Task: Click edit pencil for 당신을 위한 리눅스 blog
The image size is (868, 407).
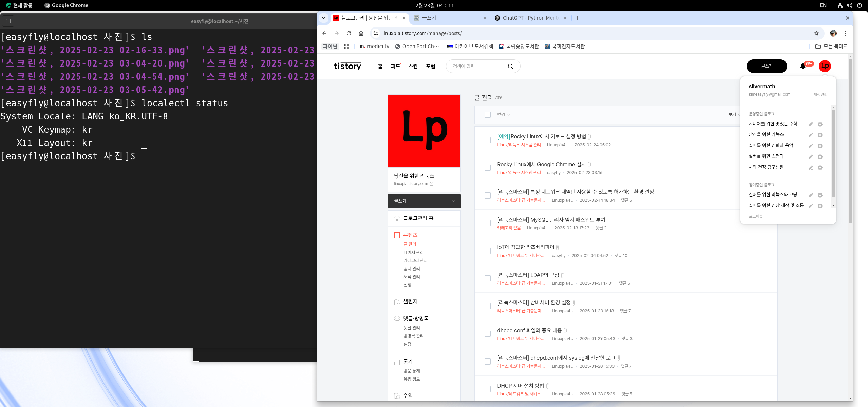Action: tap(811, 135)
